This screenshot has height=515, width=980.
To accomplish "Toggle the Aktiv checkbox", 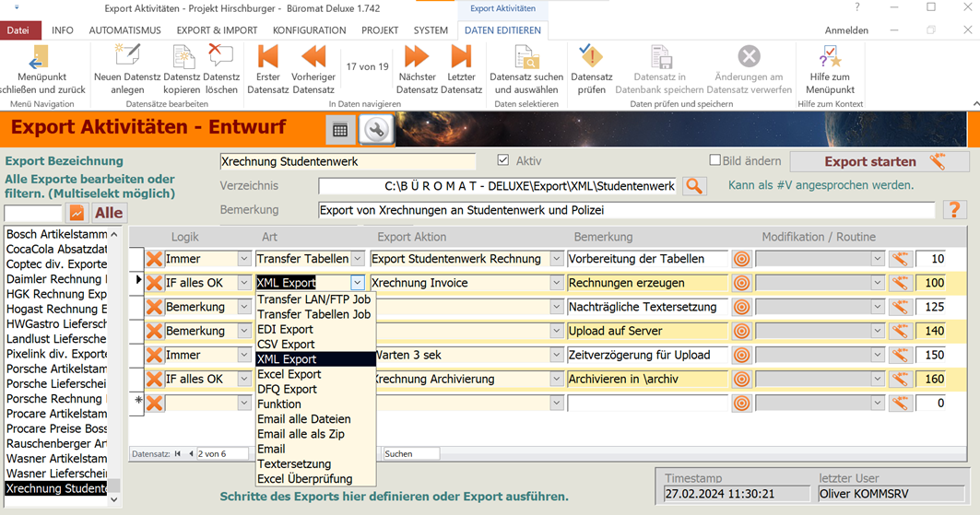I will coord(503,160).
